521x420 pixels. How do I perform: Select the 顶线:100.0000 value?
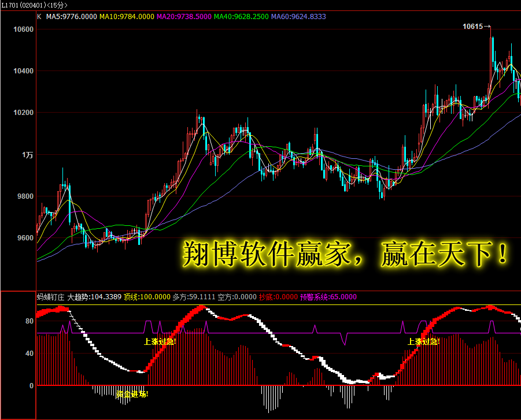[147, 297]
